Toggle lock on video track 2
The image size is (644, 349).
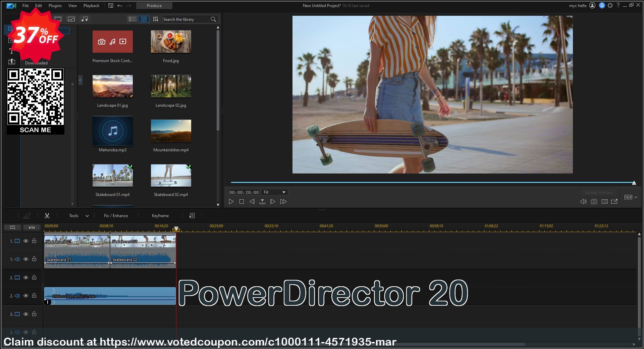(x=34, y=278)
